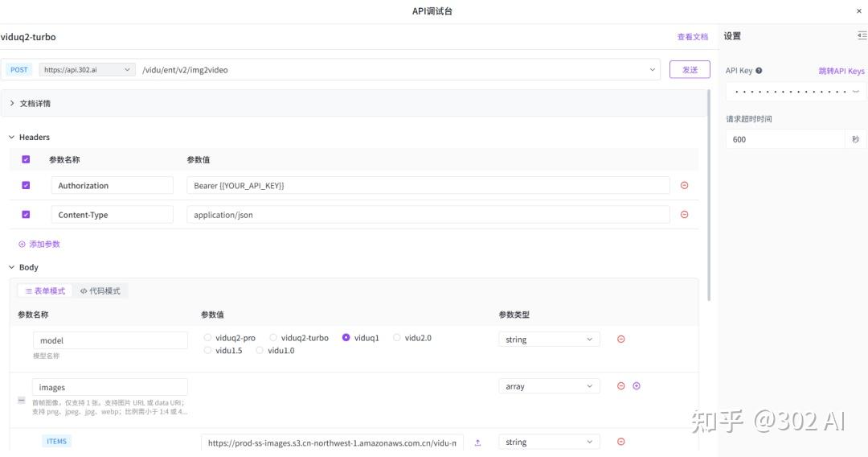Switch to 表单模式 tab
The image size is (868, 457).
pos(45,291)
